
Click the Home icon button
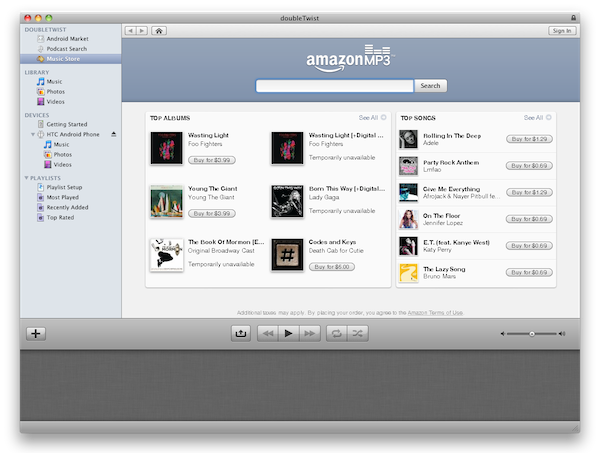(159, 31)
